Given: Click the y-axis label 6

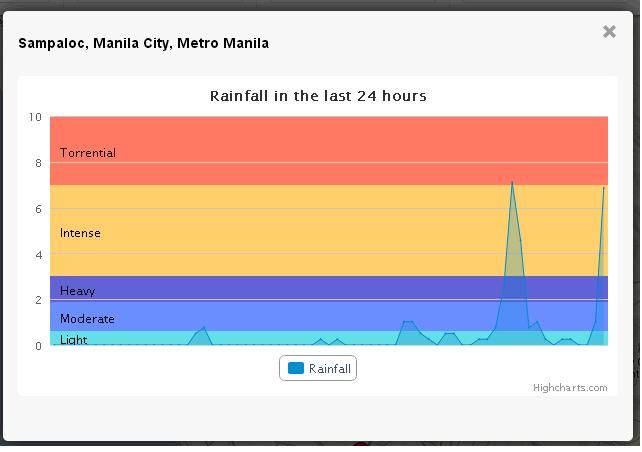Looking at the screenshot, I should point(38,209).
